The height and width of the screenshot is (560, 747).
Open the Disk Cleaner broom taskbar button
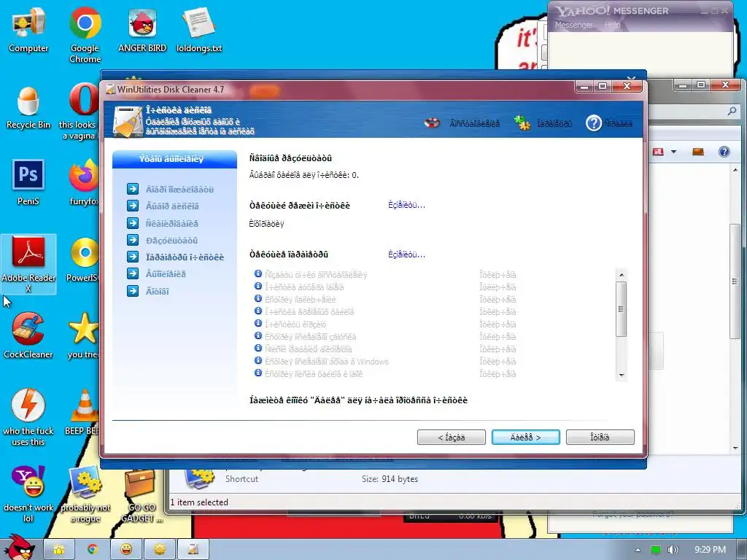coord(193,550)
